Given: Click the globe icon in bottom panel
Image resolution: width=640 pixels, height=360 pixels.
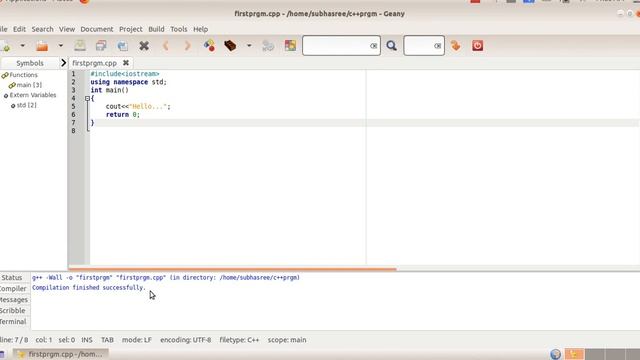Looking at the screenshot, I should pos(556,354).
